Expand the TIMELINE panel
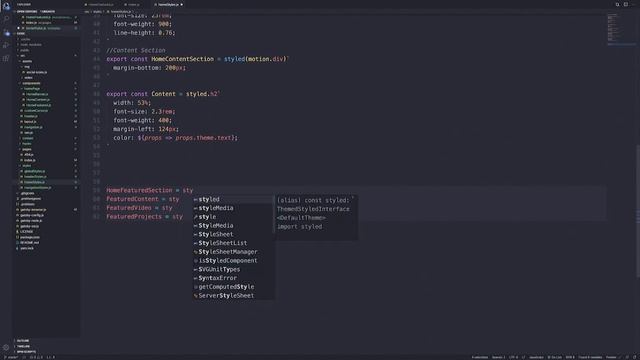 [x=23, y=346]
